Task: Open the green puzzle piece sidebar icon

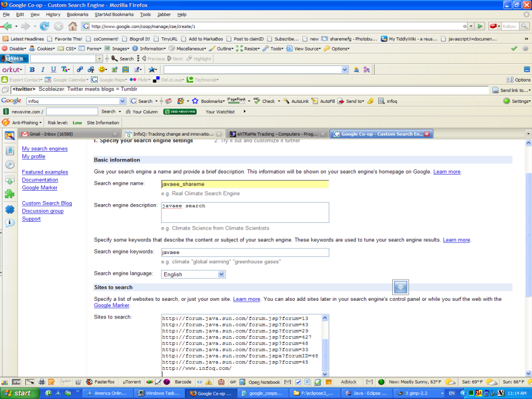Action: point(10,194)
